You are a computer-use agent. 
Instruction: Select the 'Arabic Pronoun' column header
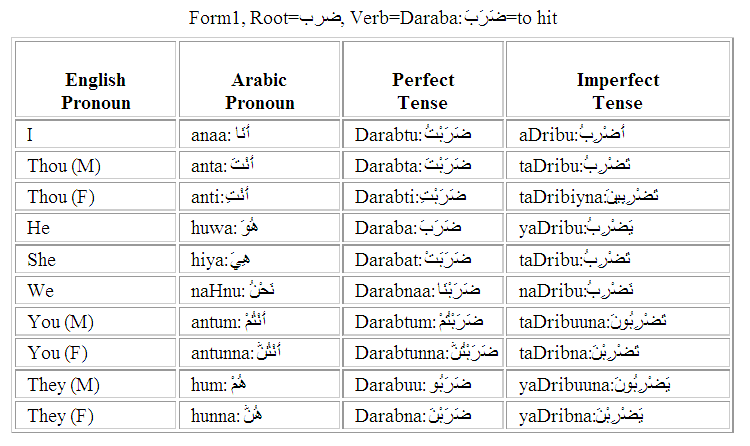[259, 79]
